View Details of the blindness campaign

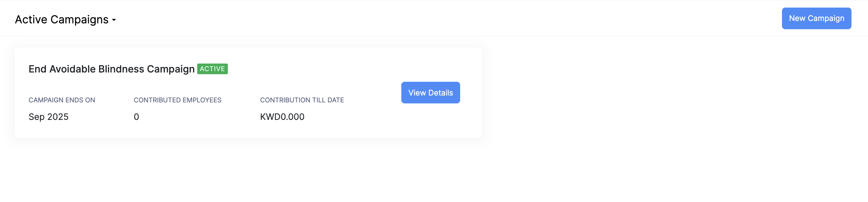[x=430, y=93]
